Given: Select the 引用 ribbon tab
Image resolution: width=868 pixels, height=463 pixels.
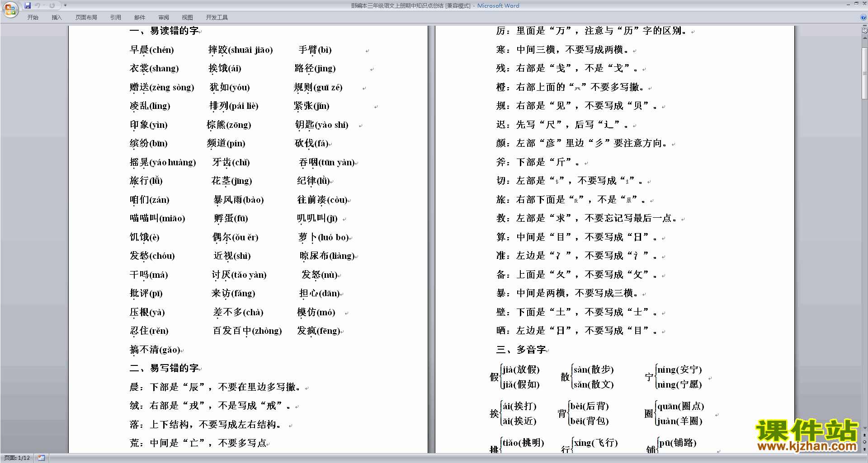Looking at the screenshot, I should pos(116,17).
